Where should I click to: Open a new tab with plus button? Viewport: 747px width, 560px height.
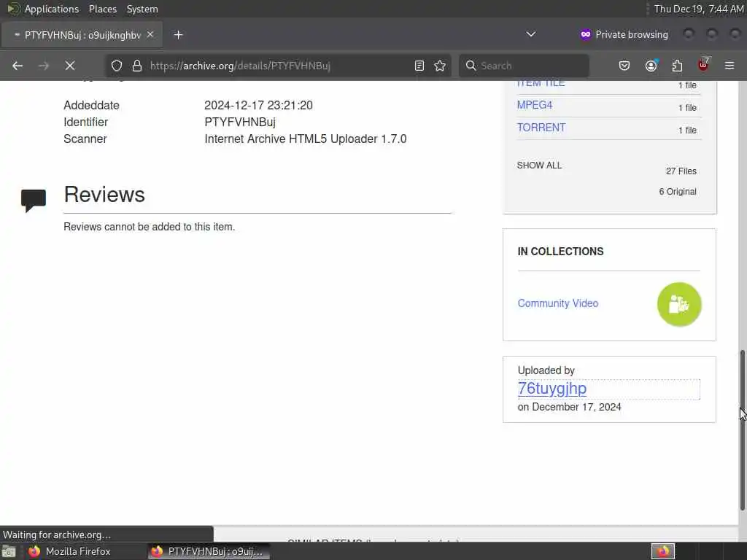pos(178,35)
